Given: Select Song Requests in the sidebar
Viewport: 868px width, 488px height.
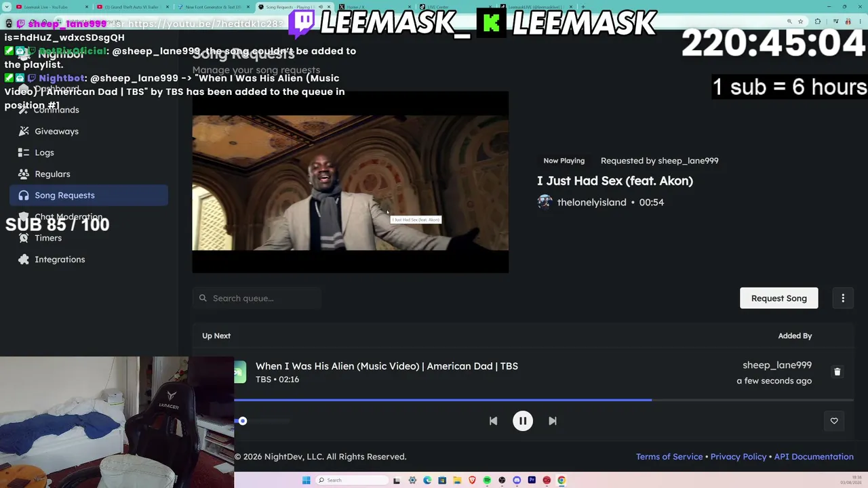Looking at the screenshot, I should tap(89, 195).
